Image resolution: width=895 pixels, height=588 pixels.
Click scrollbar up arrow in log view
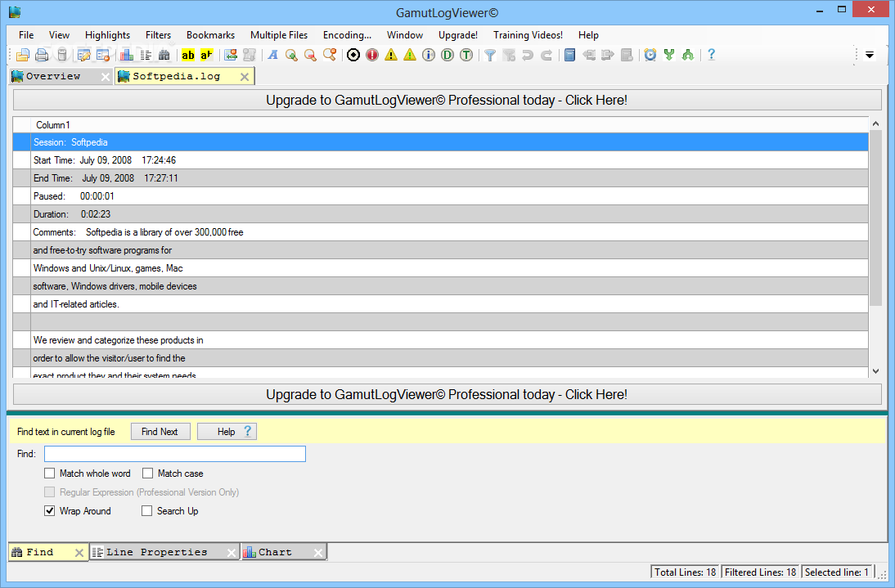pos(876,123)
